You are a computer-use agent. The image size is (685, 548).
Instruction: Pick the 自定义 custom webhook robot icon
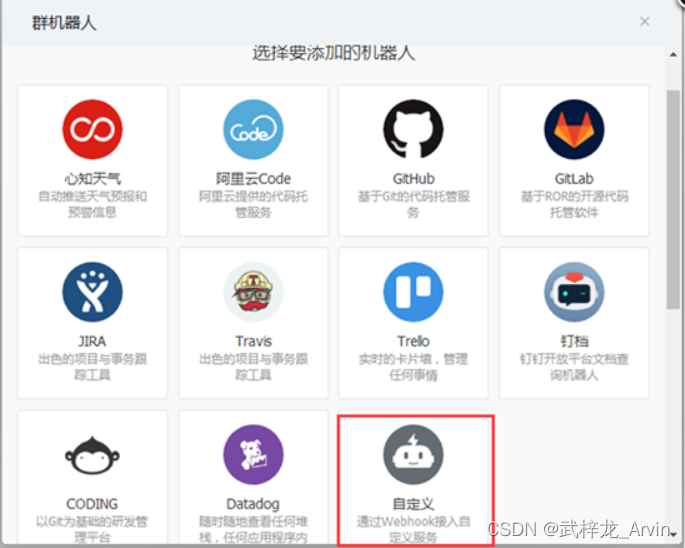[x=413, y=454]
